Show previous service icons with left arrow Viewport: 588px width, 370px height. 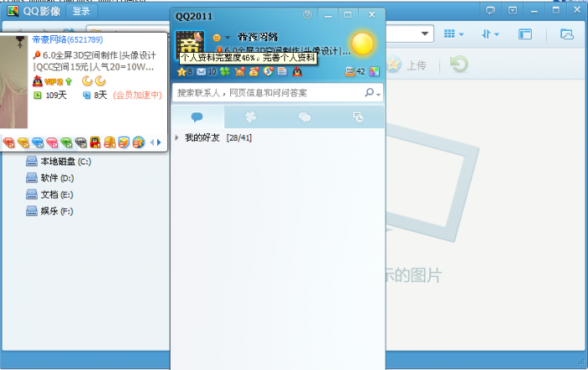[x=152, y=143]
